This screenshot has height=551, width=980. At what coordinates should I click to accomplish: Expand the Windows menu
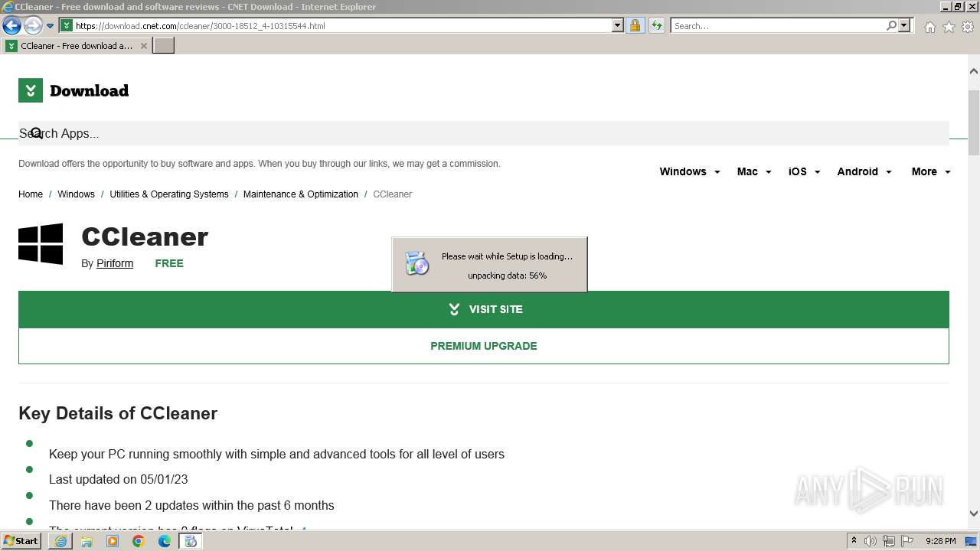pyautogui.click(x=690, y=171)
